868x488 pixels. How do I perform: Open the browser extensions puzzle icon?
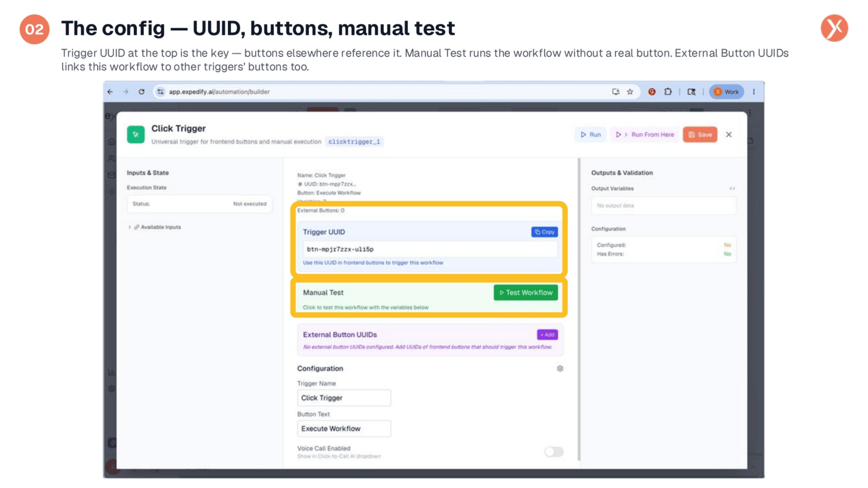coord(668,92)
